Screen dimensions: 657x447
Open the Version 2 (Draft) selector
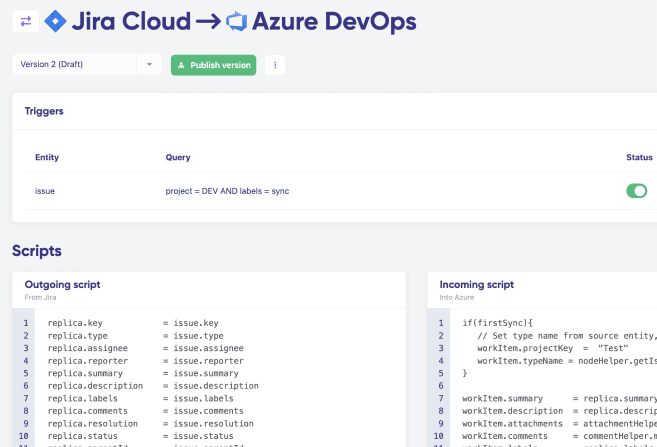point(74,65)
